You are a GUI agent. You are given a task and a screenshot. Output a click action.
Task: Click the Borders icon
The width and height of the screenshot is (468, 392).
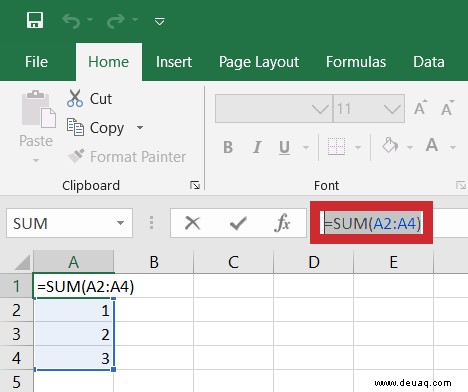336,146
